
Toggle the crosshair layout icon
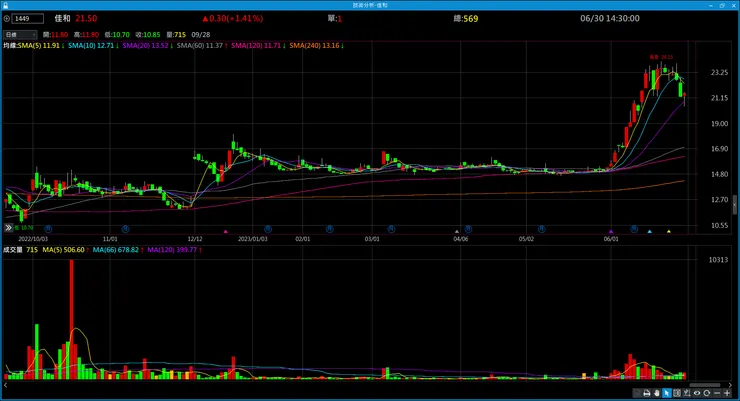pos(677,393)
